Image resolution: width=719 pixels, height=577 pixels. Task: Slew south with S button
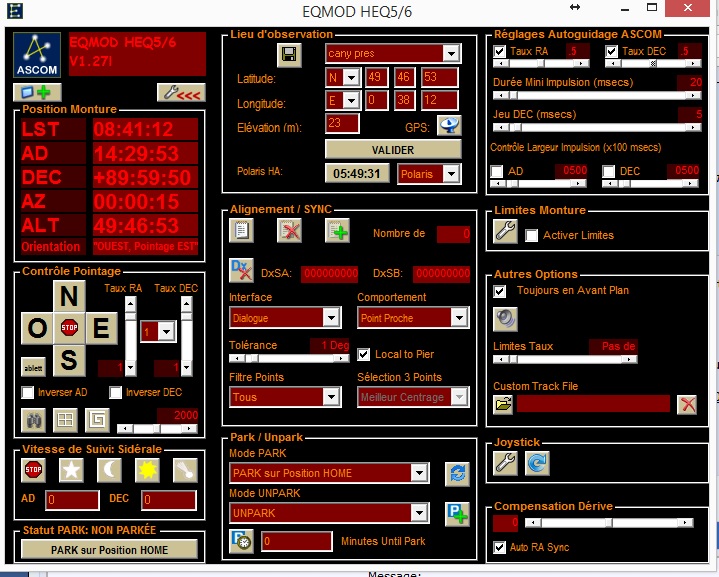(x=69, y=360)
